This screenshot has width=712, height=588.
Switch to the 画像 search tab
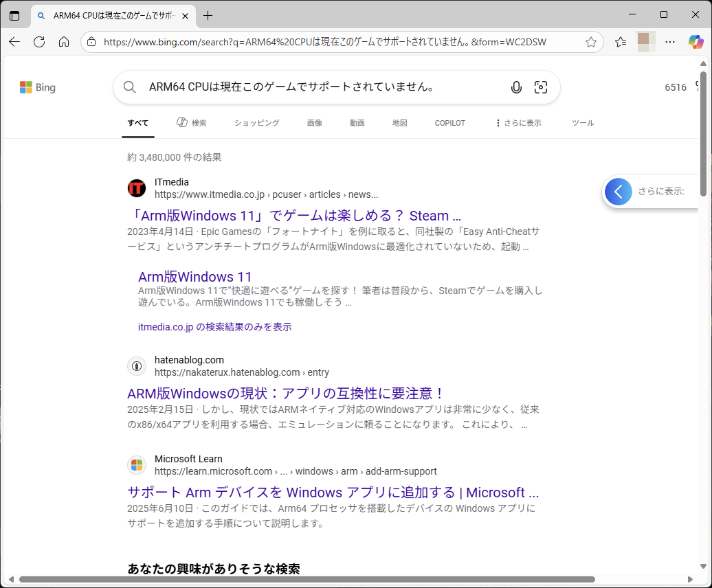[x=315, y=123]
